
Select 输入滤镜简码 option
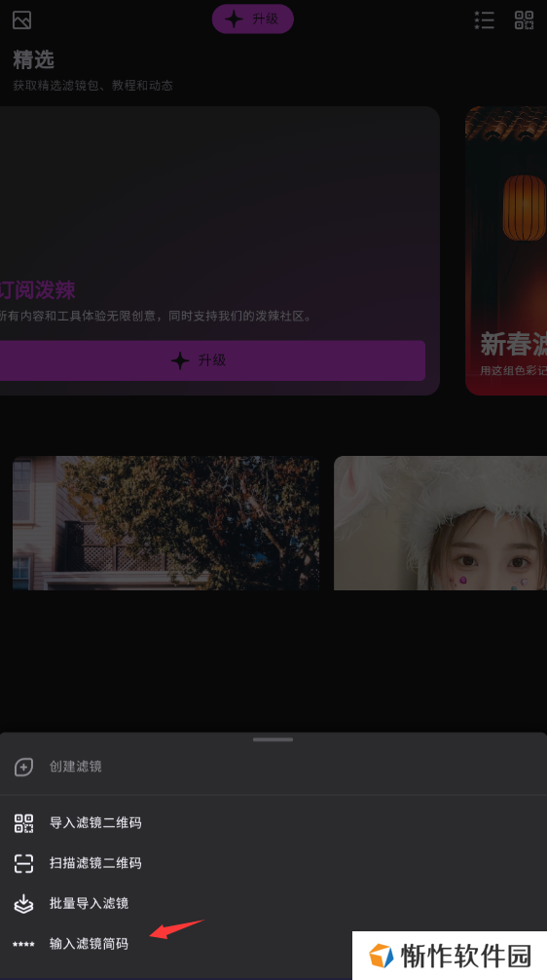point(89,944)
